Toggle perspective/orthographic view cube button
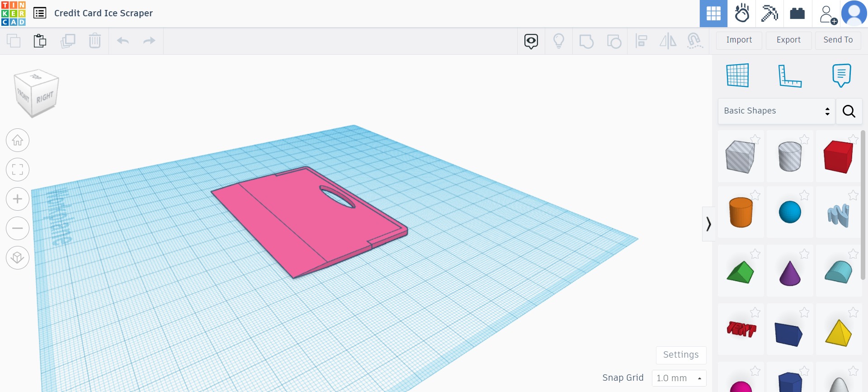Screen dimensions: 868x392 [18, 258]
